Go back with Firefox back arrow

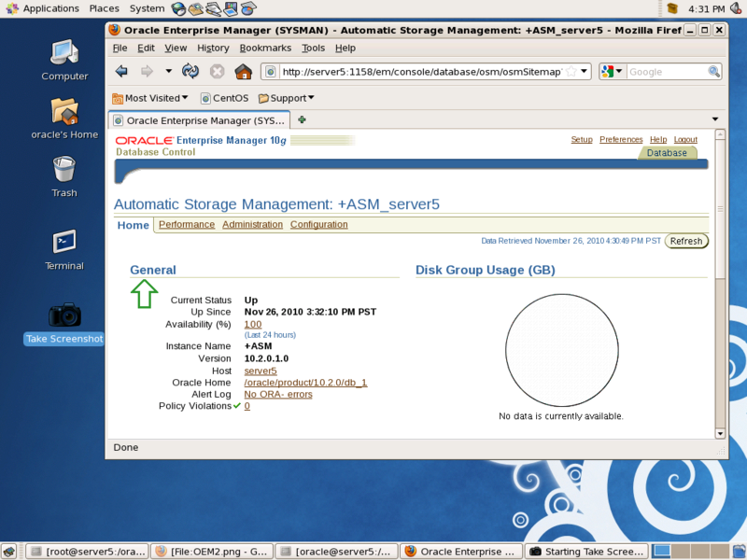click(x=121, y=72)
